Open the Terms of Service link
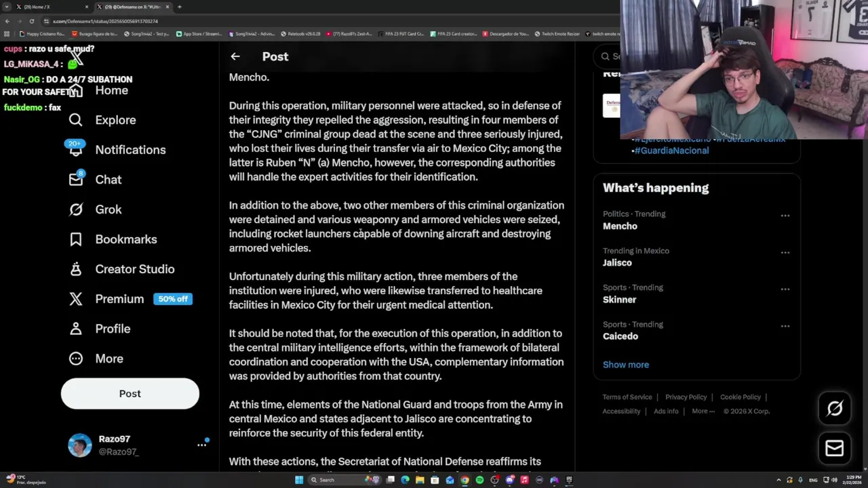The height and width of the screenshot is (488, 868). coord(627,397)
